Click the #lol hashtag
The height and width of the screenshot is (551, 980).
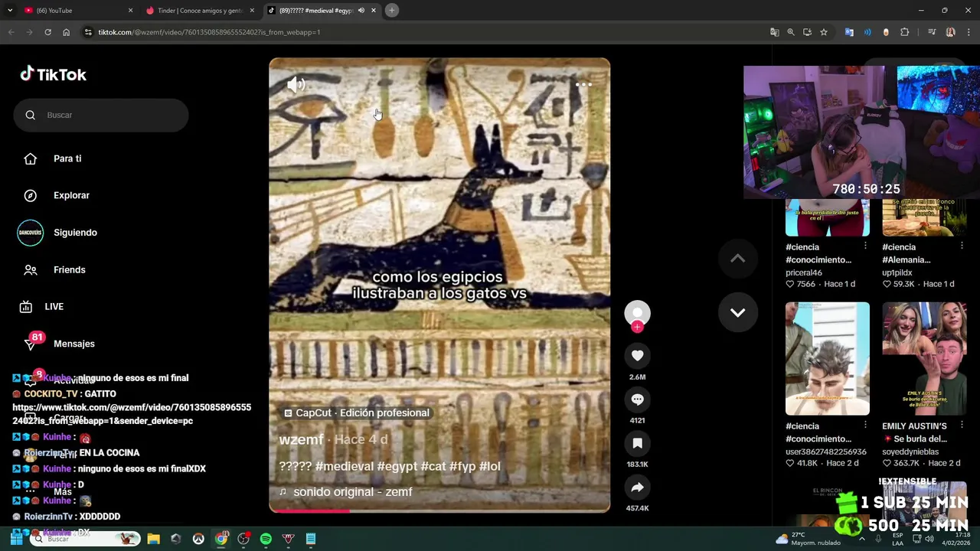489,466
